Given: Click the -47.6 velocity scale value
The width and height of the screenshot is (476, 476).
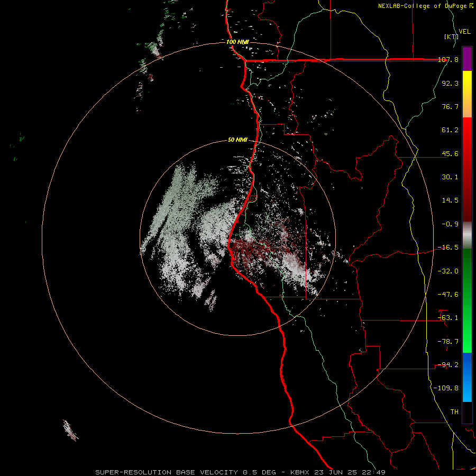Looking at the screenshot, I should 448,295.
